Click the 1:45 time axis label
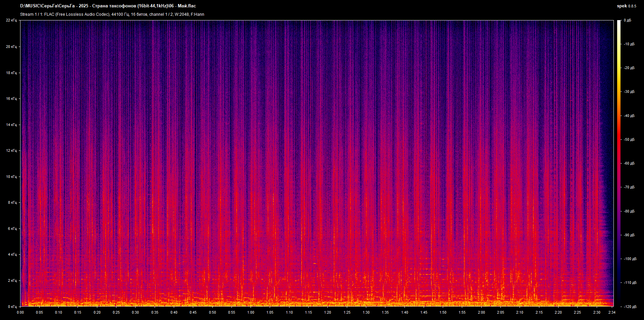Viewport: 644px width, 320px height. tap(424, 312)
